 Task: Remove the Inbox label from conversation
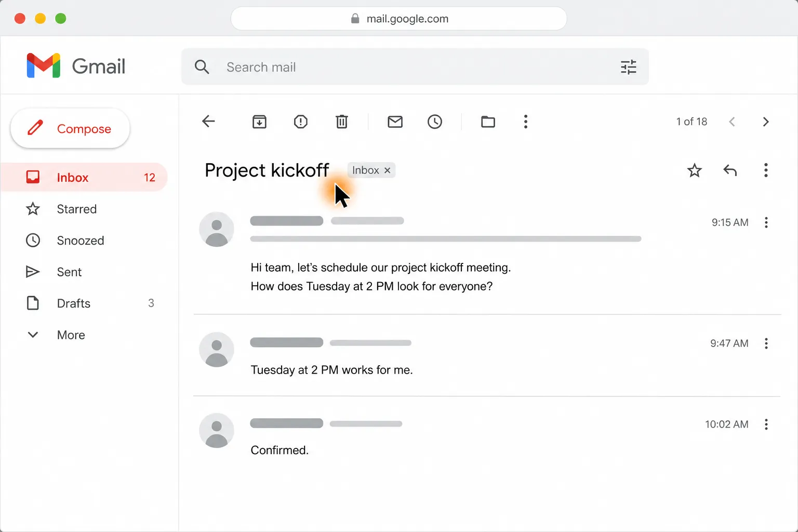pos(387,170)
